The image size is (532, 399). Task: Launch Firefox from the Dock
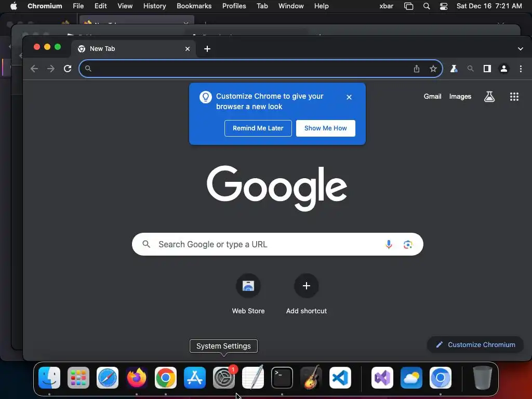137,378
